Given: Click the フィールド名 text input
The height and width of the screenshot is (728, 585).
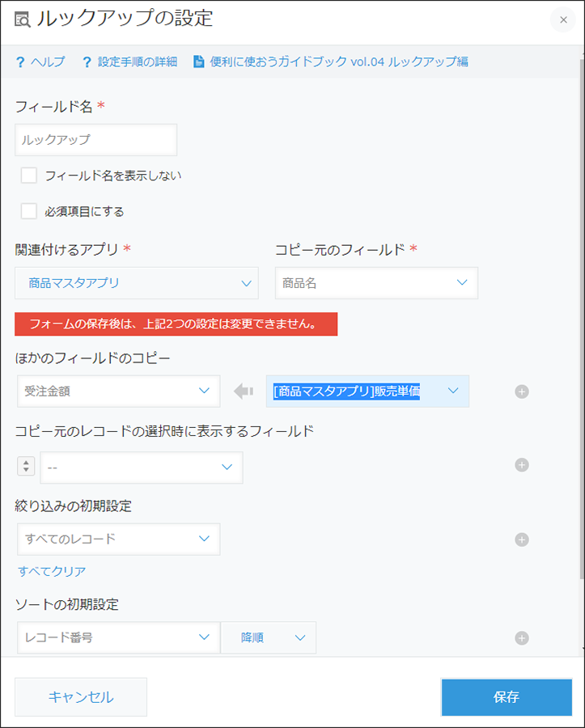Looking at the screenshot, I should tap(96, 140).
